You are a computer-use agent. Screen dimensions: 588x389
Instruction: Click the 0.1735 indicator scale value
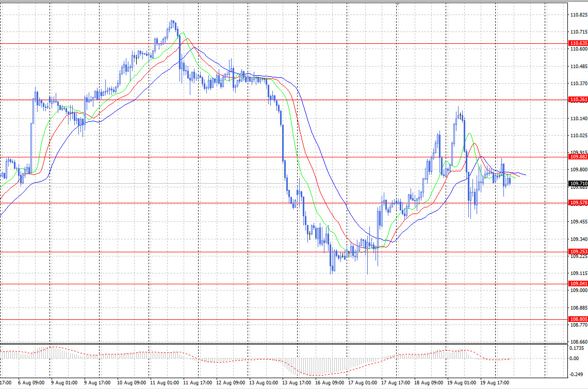[576, 348]
